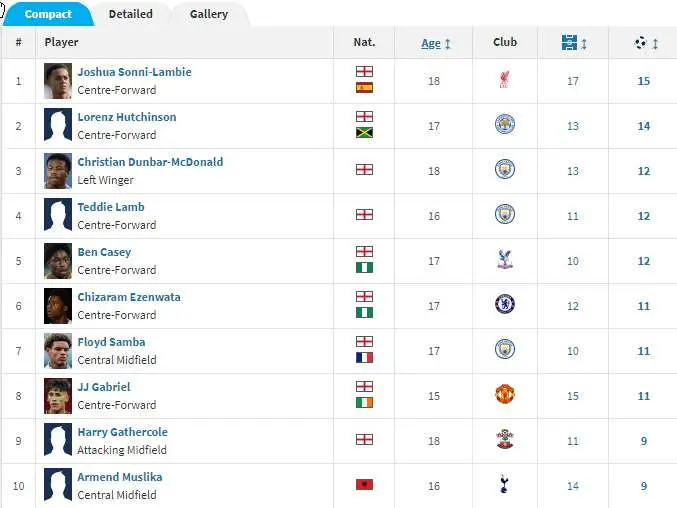Open Christian Dunbar-McDonald's profile link
The width and height of the screenshot is (677, 508).
pos(150,162)
